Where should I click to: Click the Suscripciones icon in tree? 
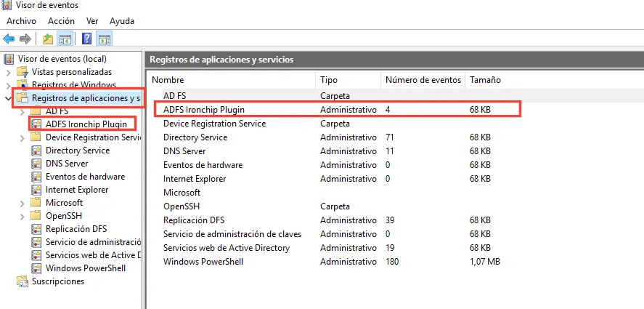[23, 281]
